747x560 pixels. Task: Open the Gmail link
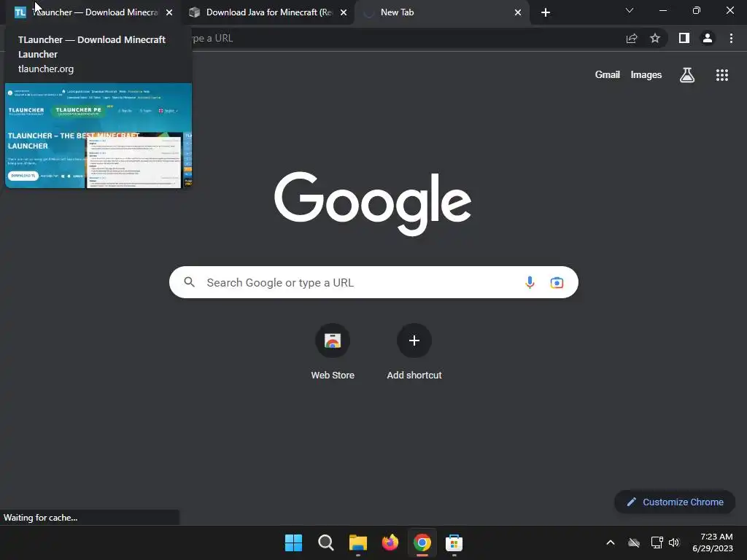coord(608,75)
